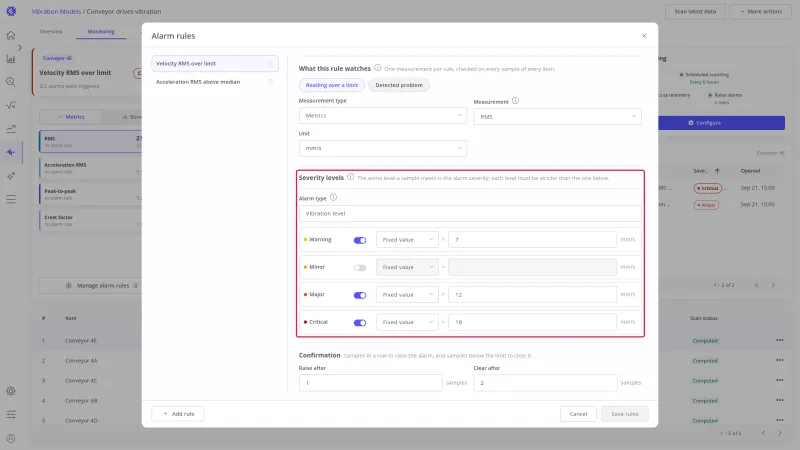Open the row menu for Conveyor 4E
This screenshot has width=800, height=450.
click(x=780, y=340)
